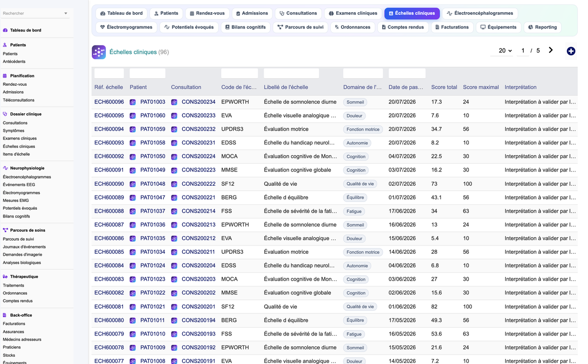Expand the Rechercher dropdown arrow
Image resolution: width=588 pixels, height=364 pixels.
coord(66,13)
